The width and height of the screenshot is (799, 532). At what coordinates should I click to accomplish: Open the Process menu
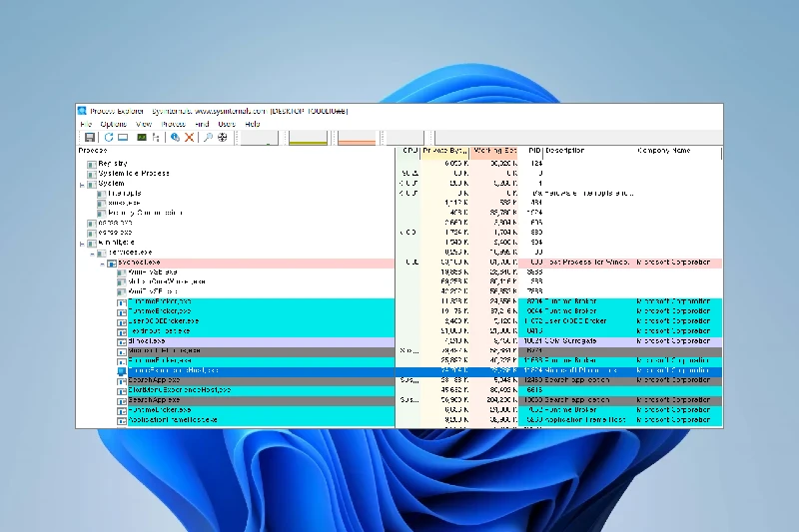coord(173,124)
